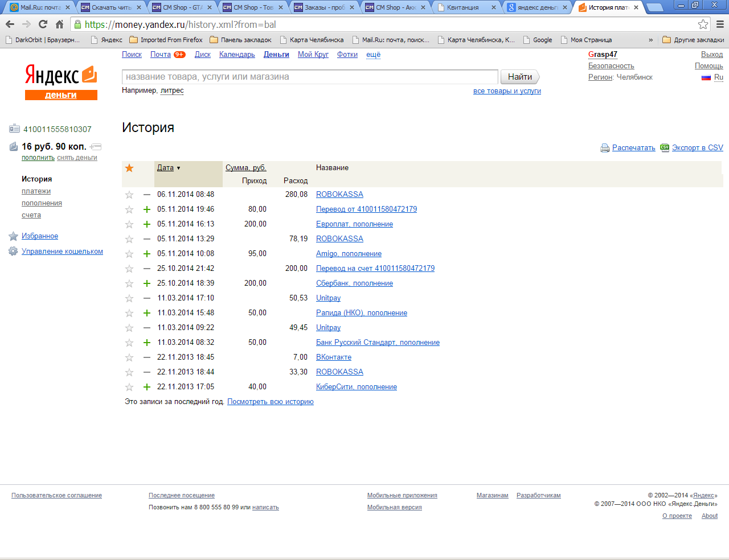Click the Выход logout link
The width and height of the screenshot is (729, 560).
pyautogui.click(x=712, y=55)
